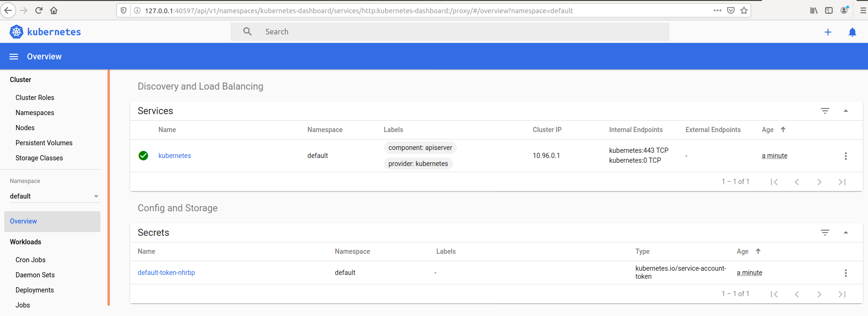
Task: Open Cron Jobs in the sidebar
Action: (x=31, y=260)
